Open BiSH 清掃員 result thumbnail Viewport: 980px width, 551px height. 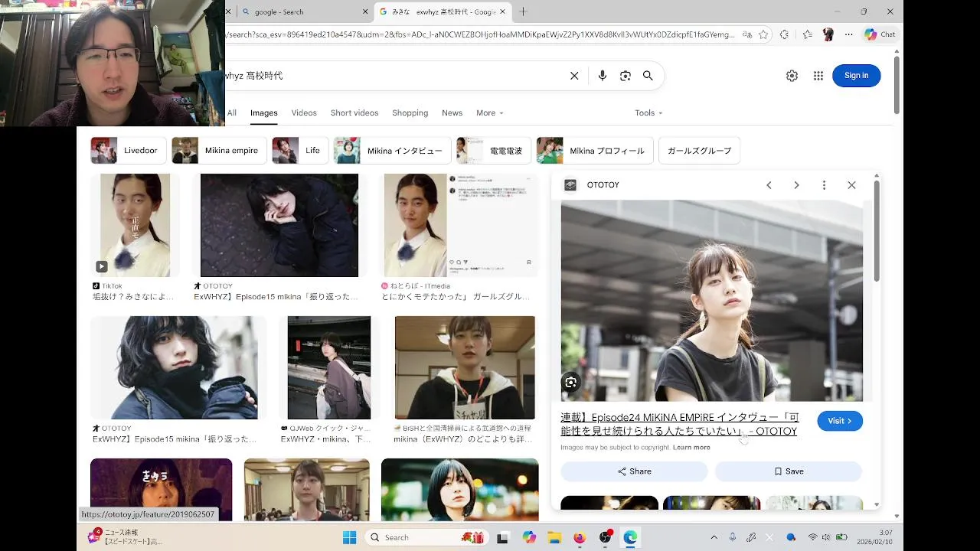click(x=465, y=367)
